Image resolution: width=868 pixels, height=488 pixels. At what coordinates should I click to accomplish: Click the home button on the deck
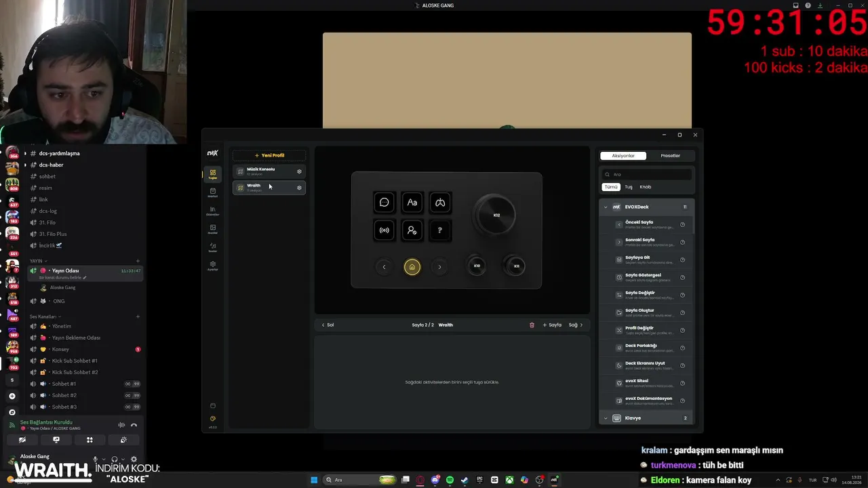(412, 267)
